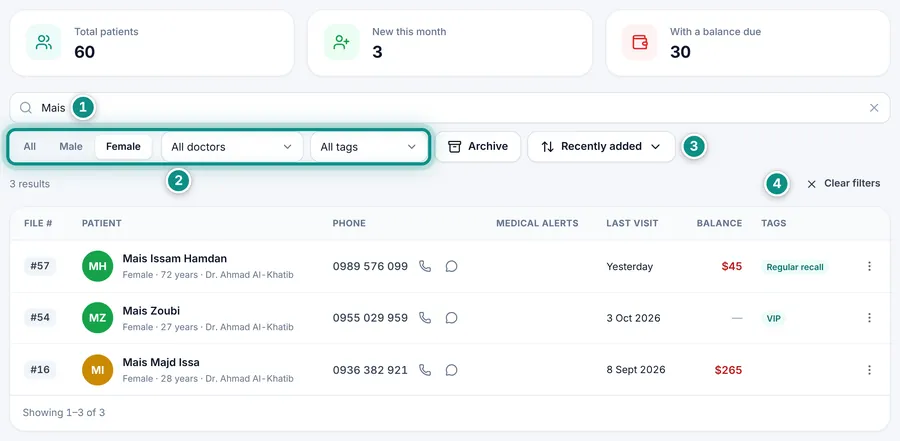Open the three-dot menu for Mais Zoubi

point(869,318)
